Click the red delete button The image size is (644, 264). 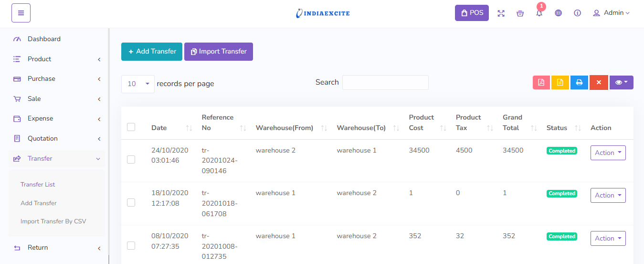click(x=598, y=83)
